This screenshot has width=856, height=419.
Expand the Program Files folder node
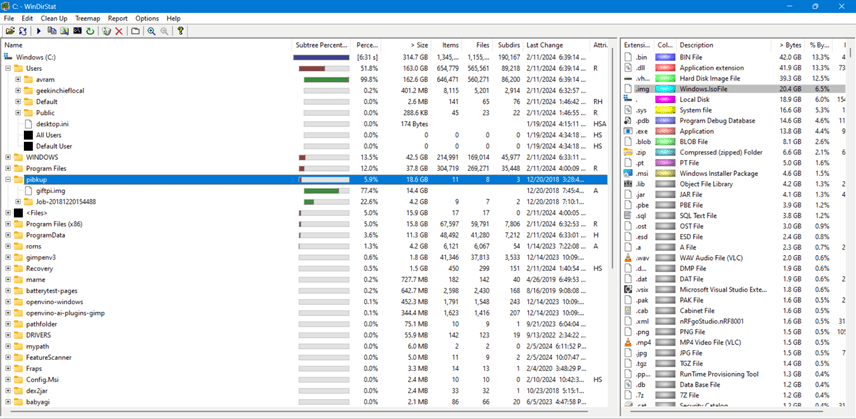click(x=8, y=168)
